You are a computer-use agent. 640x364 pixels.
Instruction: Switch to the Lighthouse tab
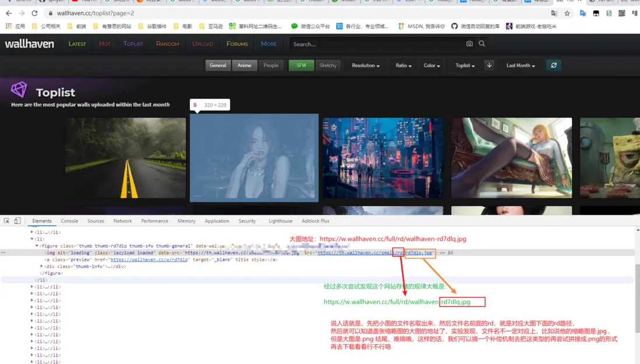280,221
